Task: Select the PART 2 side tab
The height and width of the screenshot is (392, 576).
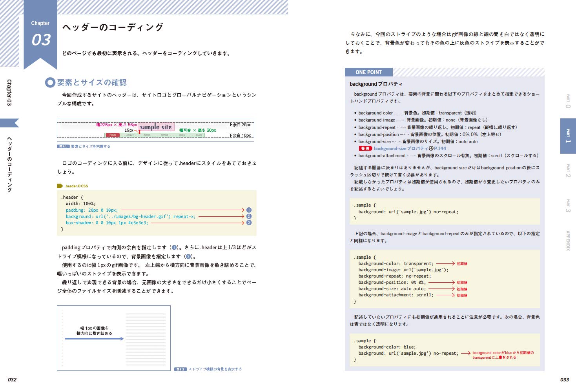Action: [x=568, y=171]
